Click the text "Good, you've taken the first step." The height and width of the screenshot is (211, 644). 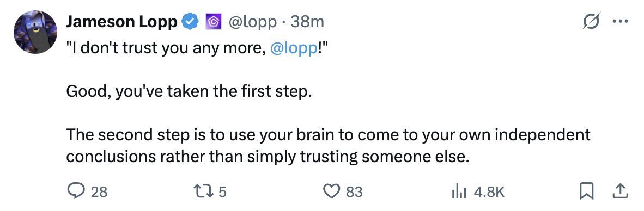[x=186, y=92]
